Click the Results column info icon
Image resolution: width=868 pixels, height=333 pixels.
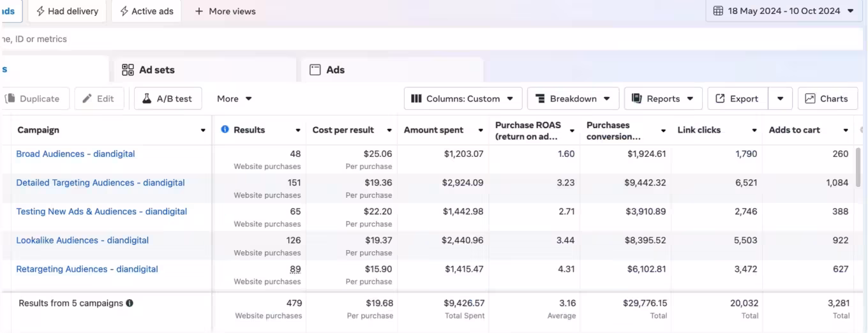coord(225,129)
